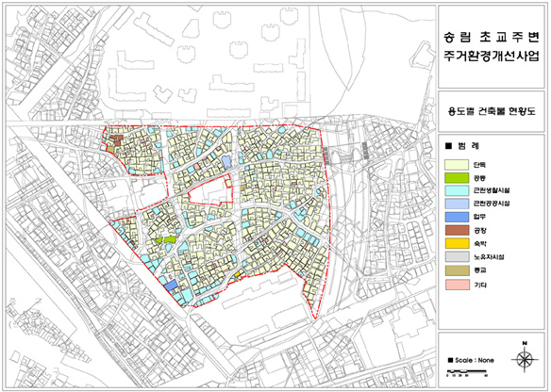Click the 용도별 건축물 현황도 subtitle box
The image size is (551, 392).
(x=491, y=111)
